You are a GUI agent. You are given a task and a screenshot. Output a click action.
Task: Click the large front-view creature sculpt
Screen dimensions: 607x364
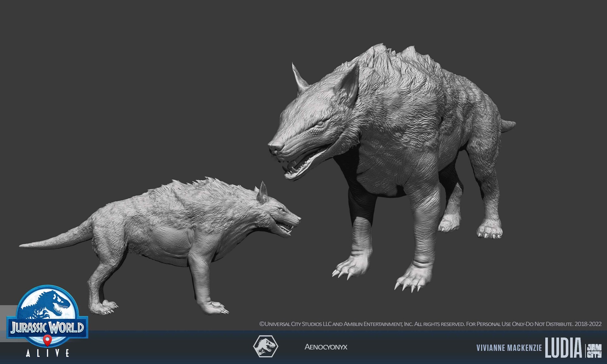[x=392, y=167]
